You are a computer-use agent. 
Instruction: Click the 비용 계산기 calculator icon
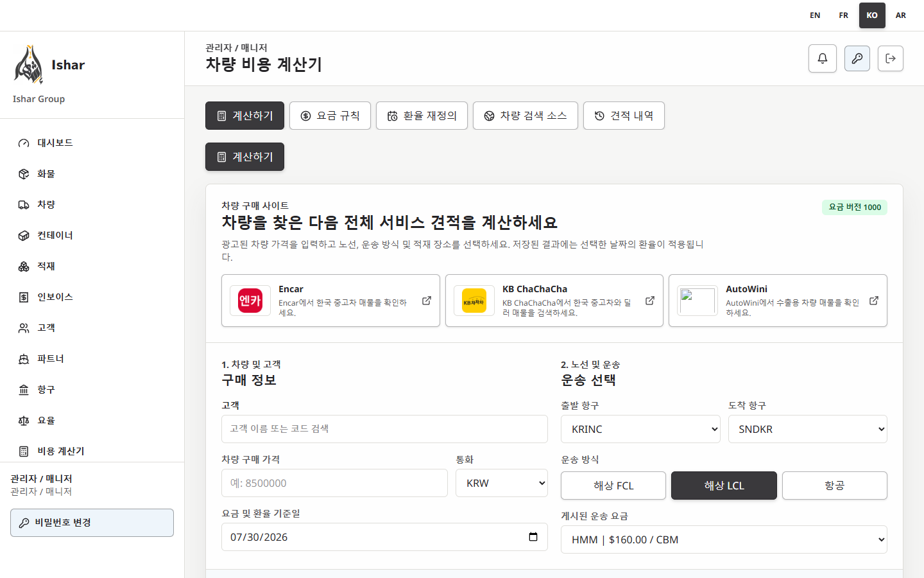point(24,451)
